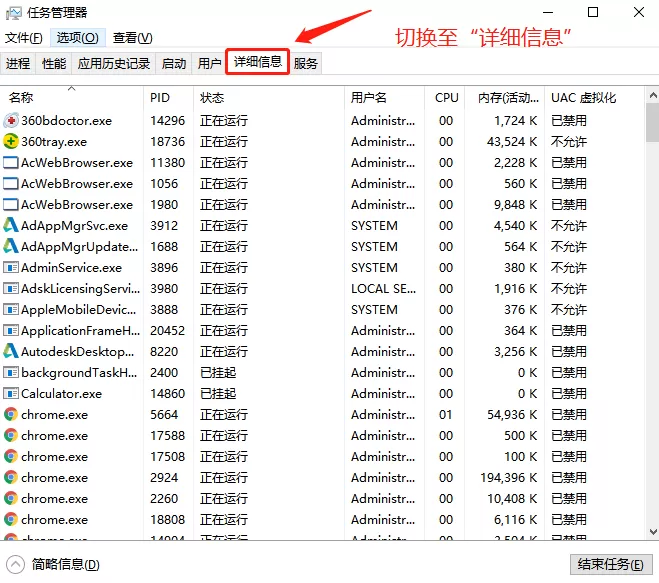Switch to the 进程 tab
This screenshot has height=583, width=659.
click(18, 63)
